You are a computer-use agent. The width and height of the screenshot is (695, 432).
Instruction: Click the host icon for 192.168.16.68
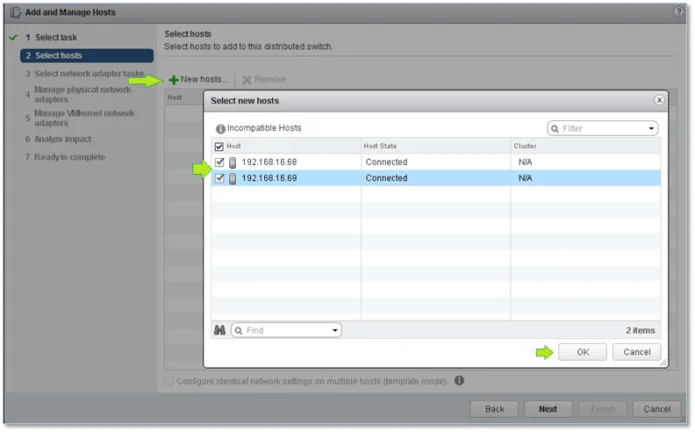pyautogui.click(x=232, y=163)
